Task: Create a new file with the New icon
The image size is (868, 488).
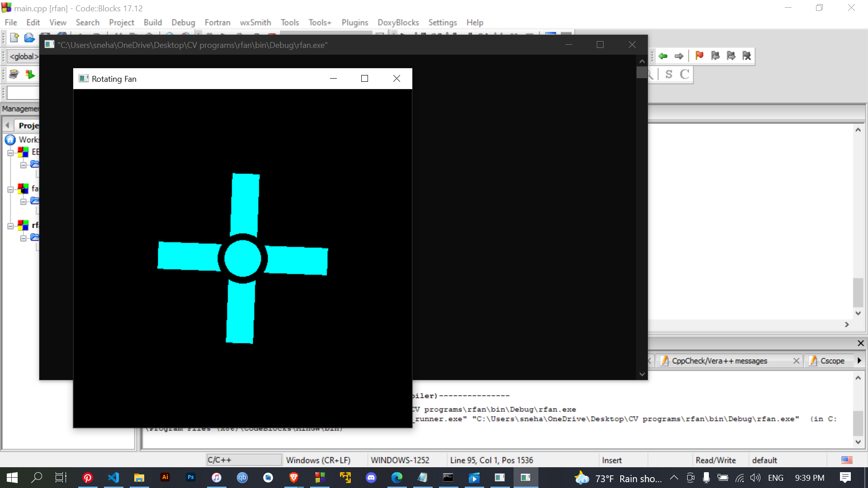Action: point(14,38)
